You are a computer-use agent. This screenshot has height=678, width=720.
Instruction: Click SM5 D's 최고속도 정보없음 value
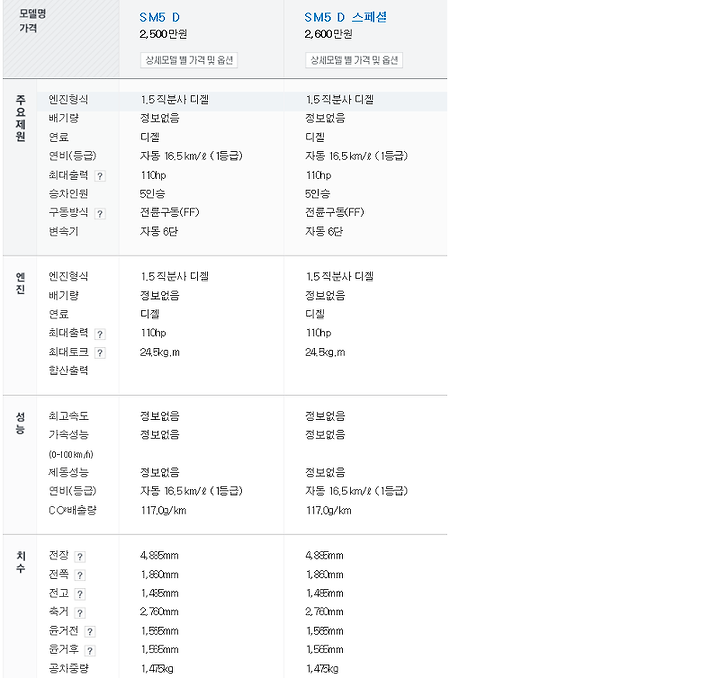pyautogui.click(x=160, y=416)
